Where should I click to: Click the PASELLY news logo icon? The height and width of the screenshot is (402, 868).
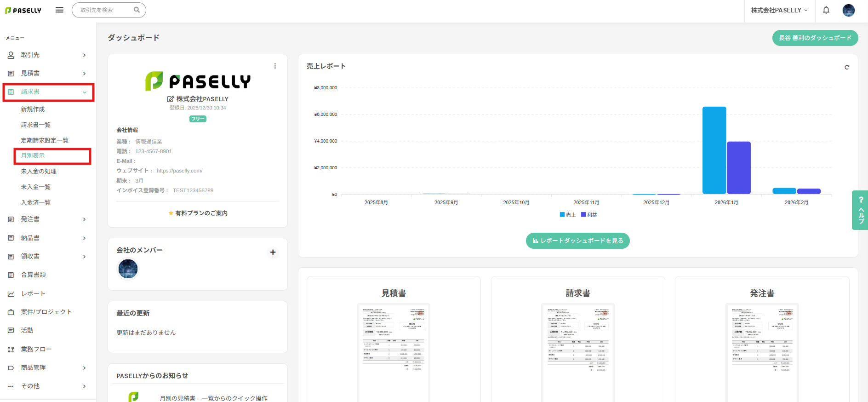[x=133, y=396]
